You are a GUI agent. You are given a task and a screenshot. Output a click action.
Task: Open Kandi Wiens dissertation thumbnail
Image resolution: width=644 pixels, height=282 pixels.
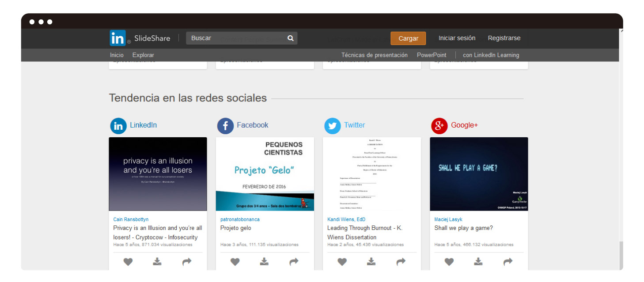point(372,174)
